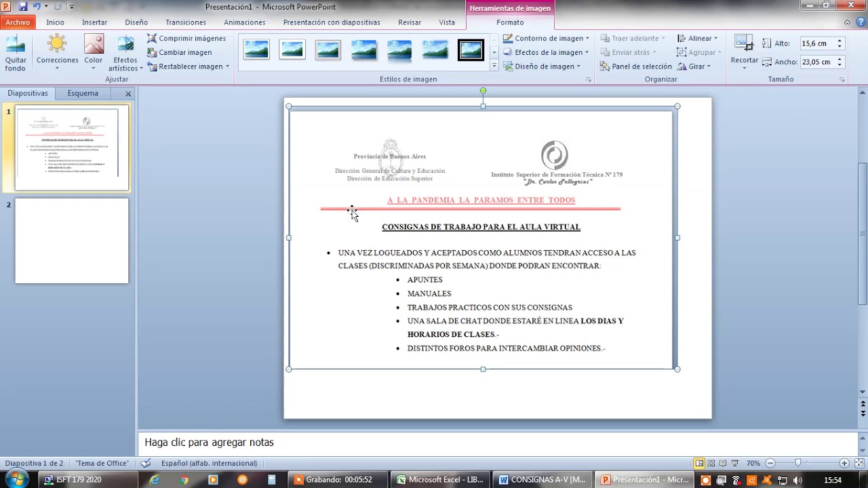Screen dimensions: 868x488
Task: Open the Esquema pane tab
Action: [x=83, y=94]
